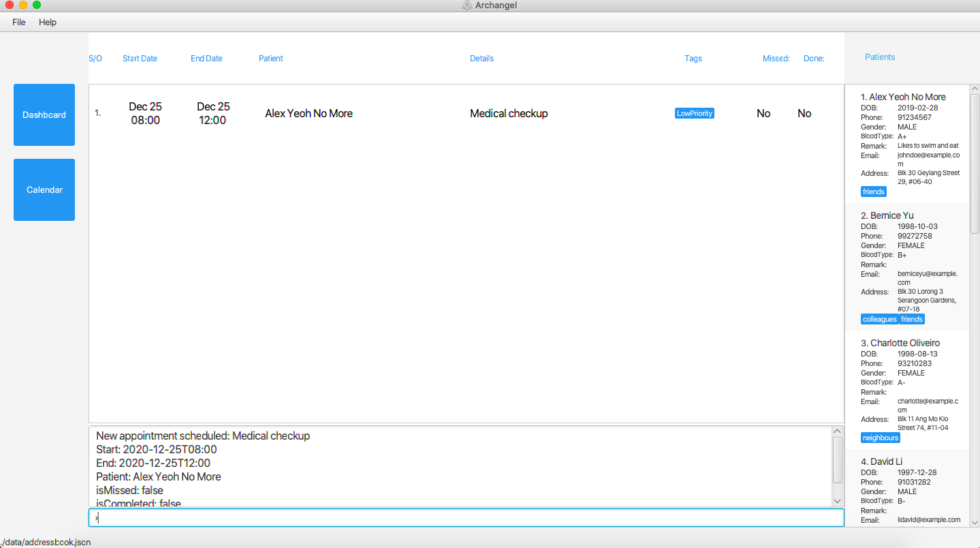Click the patients list scroll down arrow

click(x=975, y=522)
